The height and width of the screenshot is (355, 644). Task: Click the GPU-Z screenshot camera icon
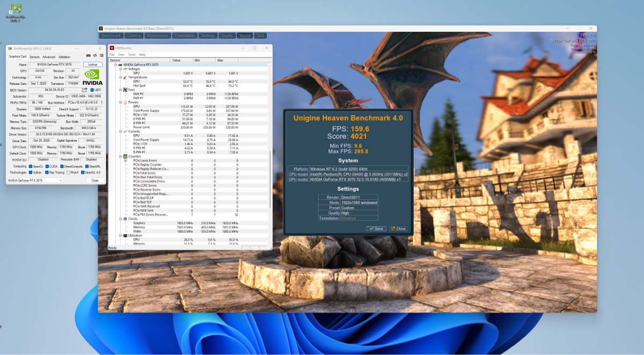coord(89,56)
